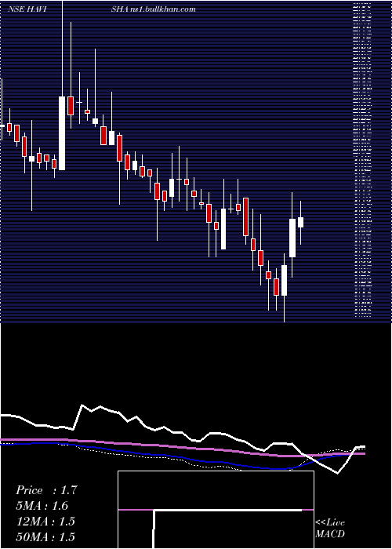The width and height of the screenshot is (392, 549).
Task: Click the '<<Live MACD' label
Action: pyautogui.click(x=330, y=528)
